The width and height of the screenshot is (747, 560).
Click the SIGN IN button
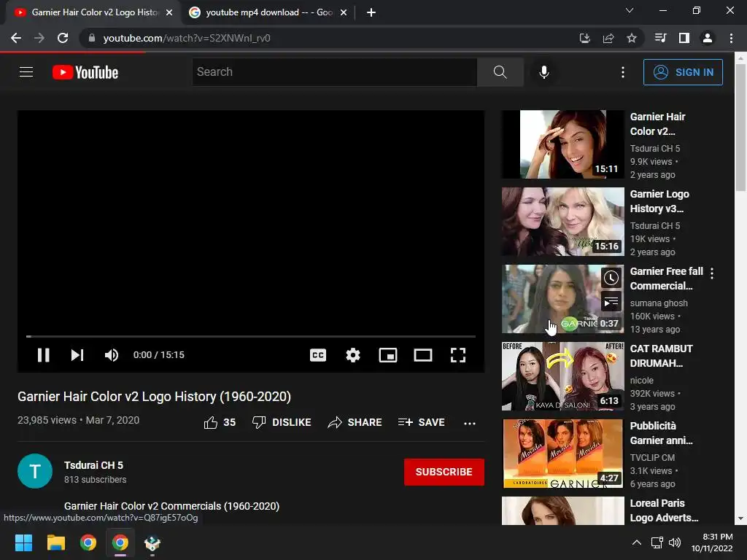(683, 72)
